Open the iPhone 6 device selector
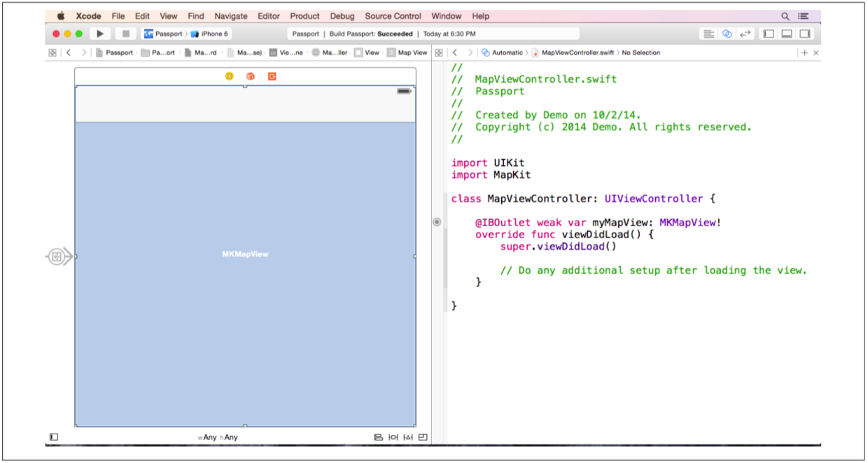This screenshot has height=463, width=868. 214,34
